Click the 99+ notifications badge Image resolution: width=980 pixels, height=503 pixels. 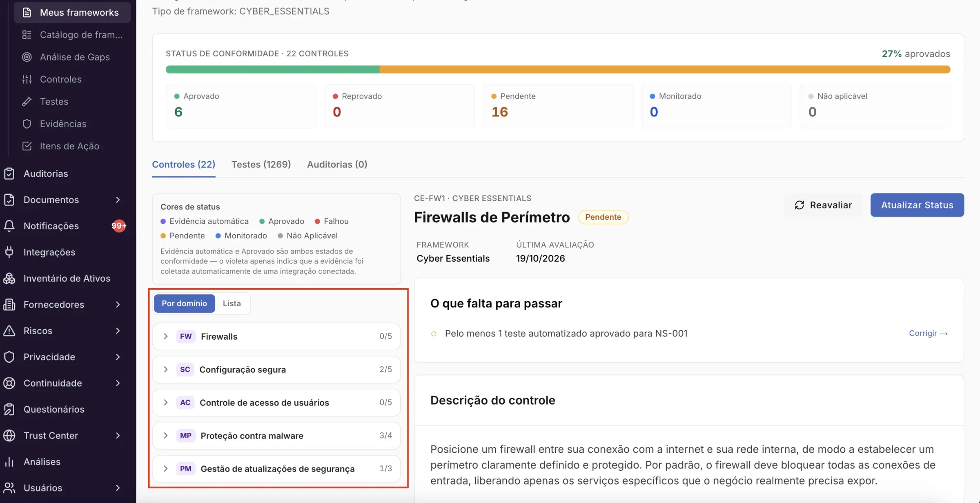click(x=119, y=226)
